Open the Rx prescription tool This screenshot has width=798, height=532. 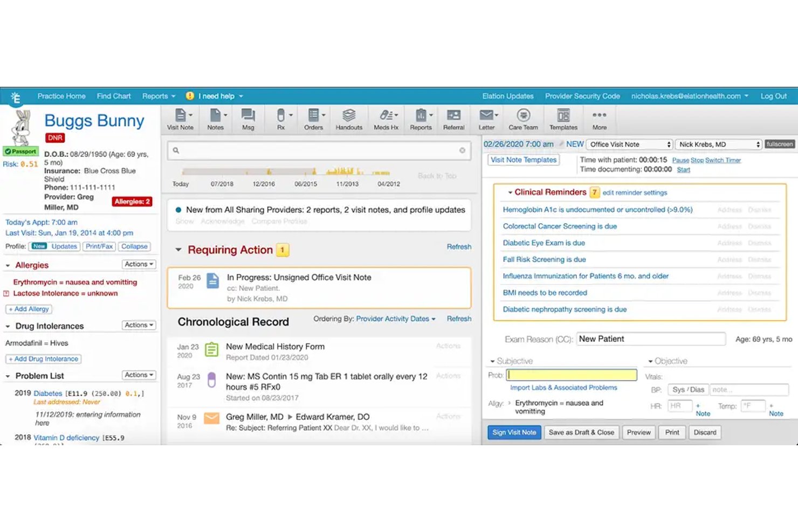click(x=281, y=120)
